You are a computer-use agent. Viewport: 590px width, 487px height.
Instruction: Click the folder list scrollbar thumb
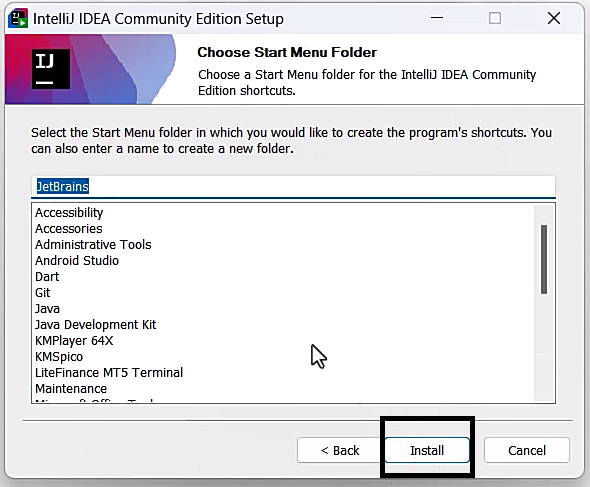pyautogui.click(x=544, y=259)
